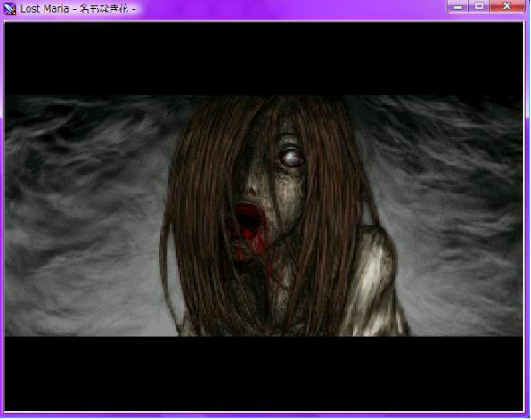The height and width of the screenshot is (420, 531).
Task: Minimize the Lost Mania window
Action: coord(457,6)
